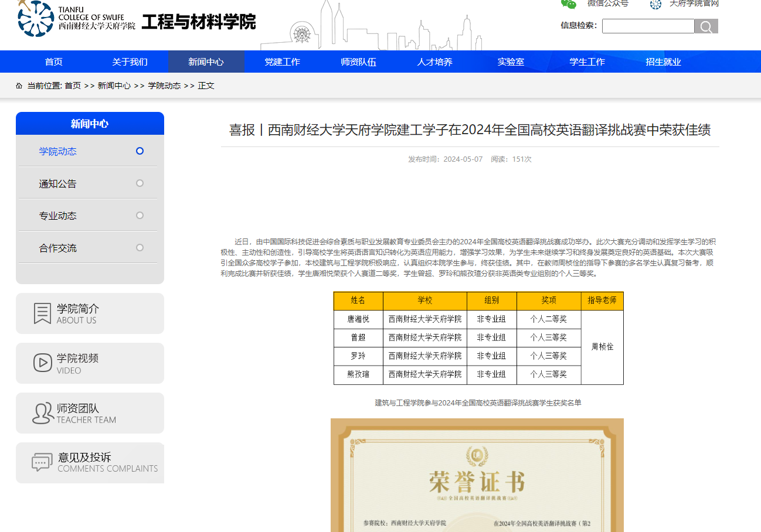Click 非专业组 in 唐湘悦's row
This screenshot has height=532, width=761.
click(492, 319)
